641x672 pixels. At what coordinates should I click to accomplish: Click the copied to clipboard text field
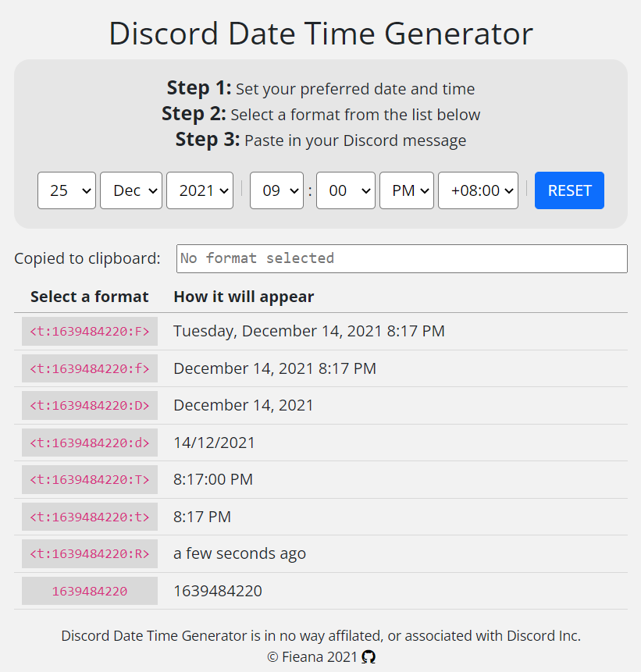coord(401,258)
